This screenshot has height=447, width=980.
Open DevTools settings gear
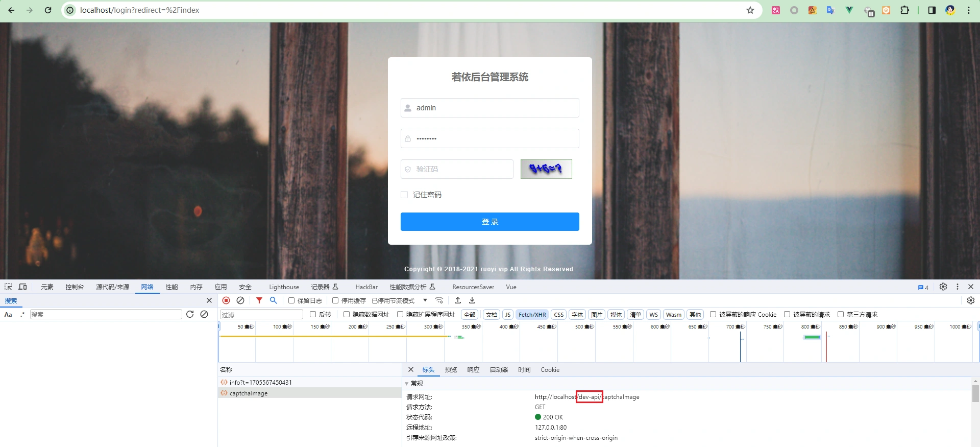[943, 287]
